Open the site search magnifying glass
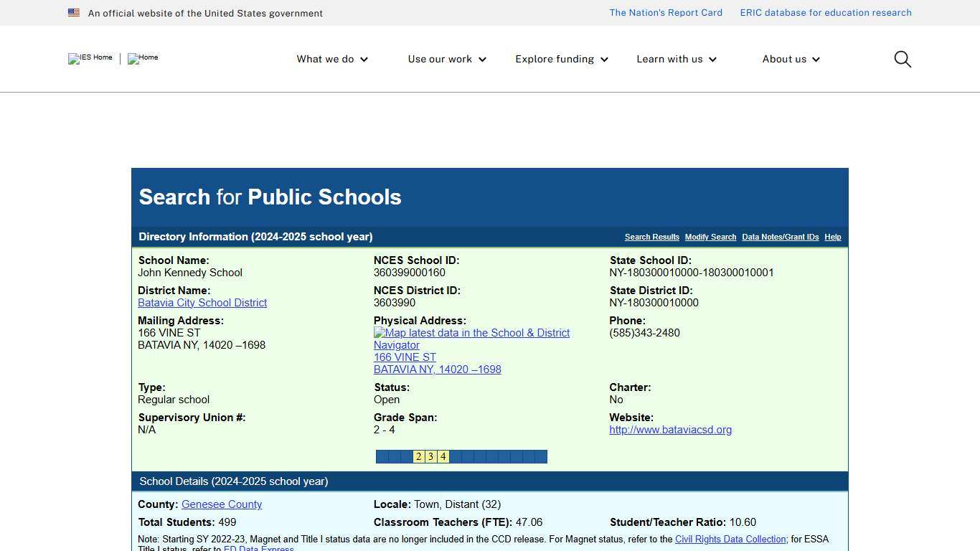The width and height of the screenshot is (980, 551). click(x=902, y=59)
